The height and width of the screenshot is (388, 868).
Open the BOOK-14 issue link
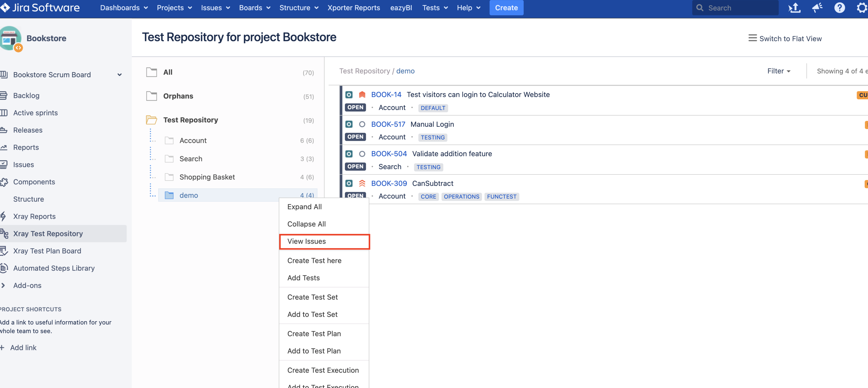(386, 95)
